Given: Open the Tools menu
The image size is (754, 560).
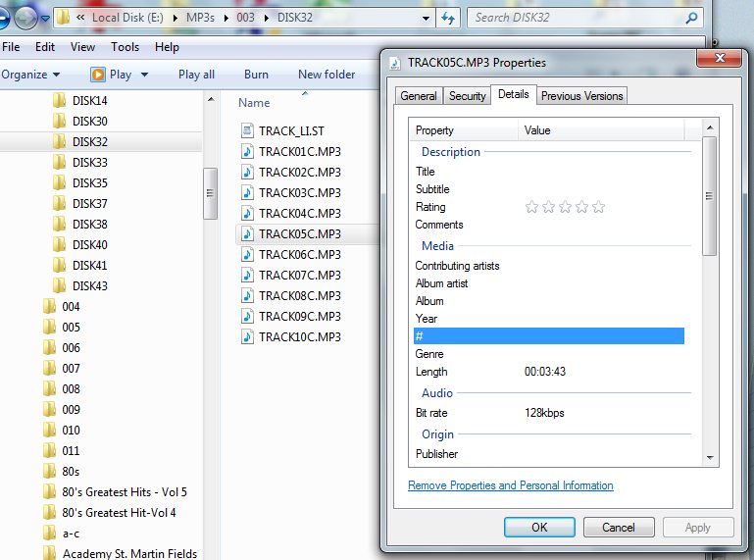Looking at the screenshot, I should (125, 46).
